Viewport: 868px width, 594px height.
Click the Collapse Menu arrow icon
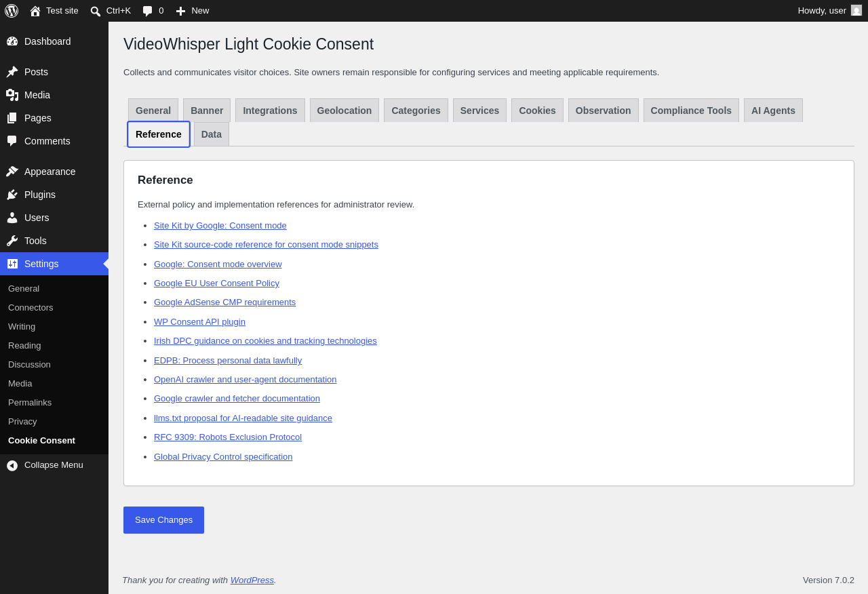tap(12, 465)
